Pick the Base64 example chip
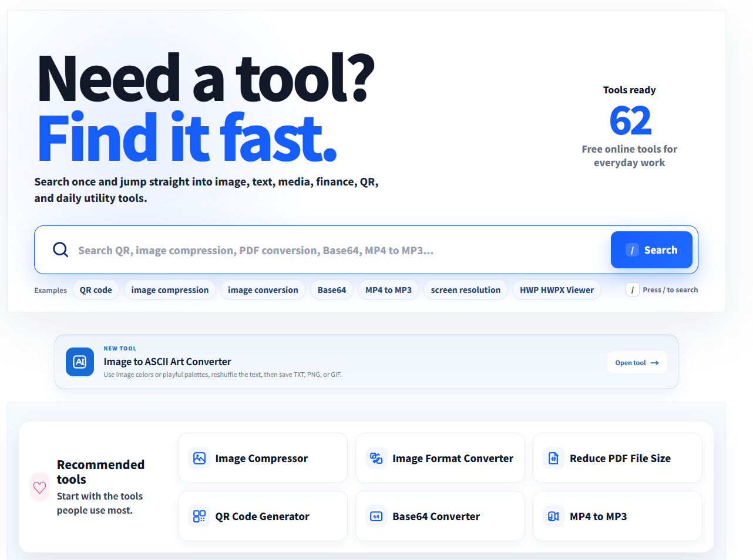Viewport: 753px width, 560px height. pyautogui.click(x=332, y=290)
